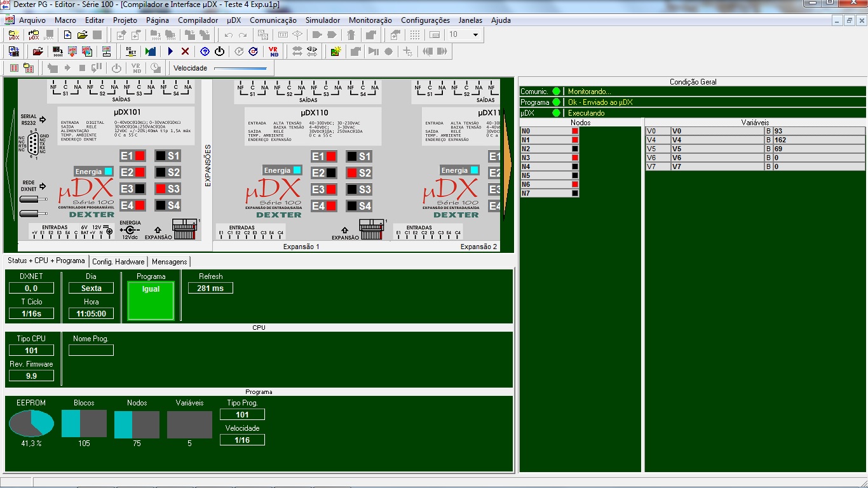
Task: Toggle input E1 on the µDX110 expansion
Action: (331, 156)
